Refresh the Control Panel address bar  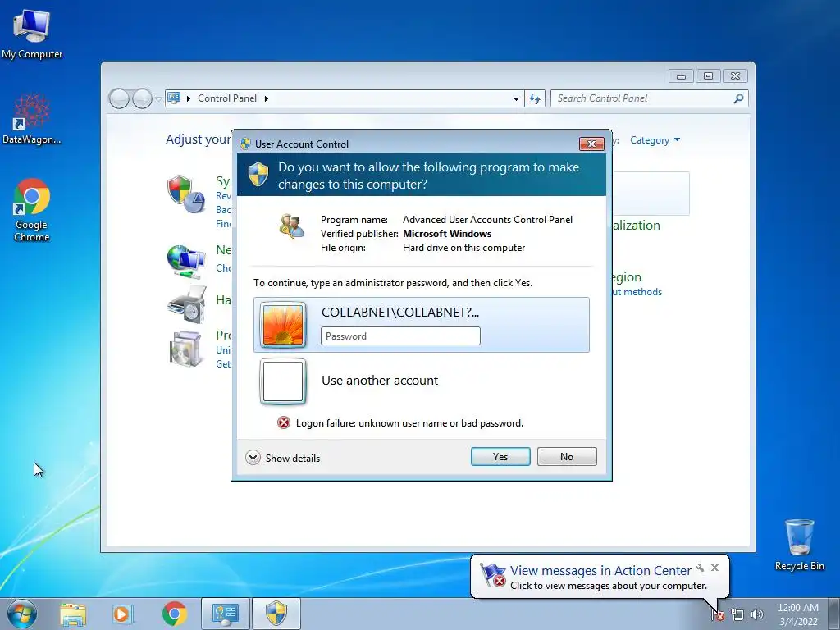pos(535,98)
